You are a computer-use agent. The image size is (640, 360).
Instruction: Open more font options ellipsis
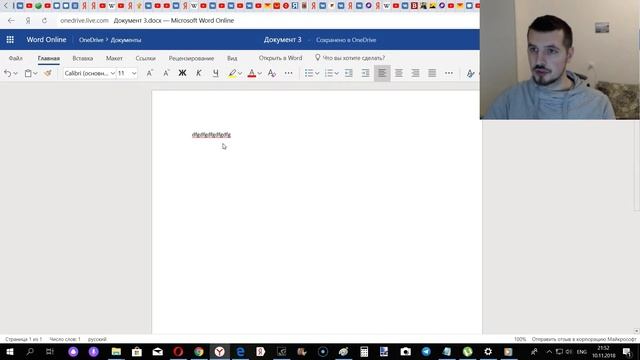point(289,73)
